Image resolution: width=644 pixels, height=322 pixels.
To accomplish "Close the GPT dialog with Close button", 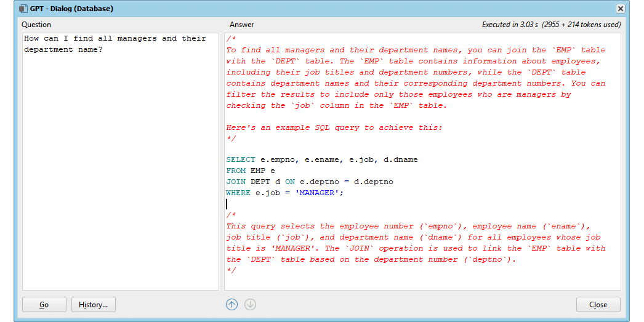I will (598, 304).
